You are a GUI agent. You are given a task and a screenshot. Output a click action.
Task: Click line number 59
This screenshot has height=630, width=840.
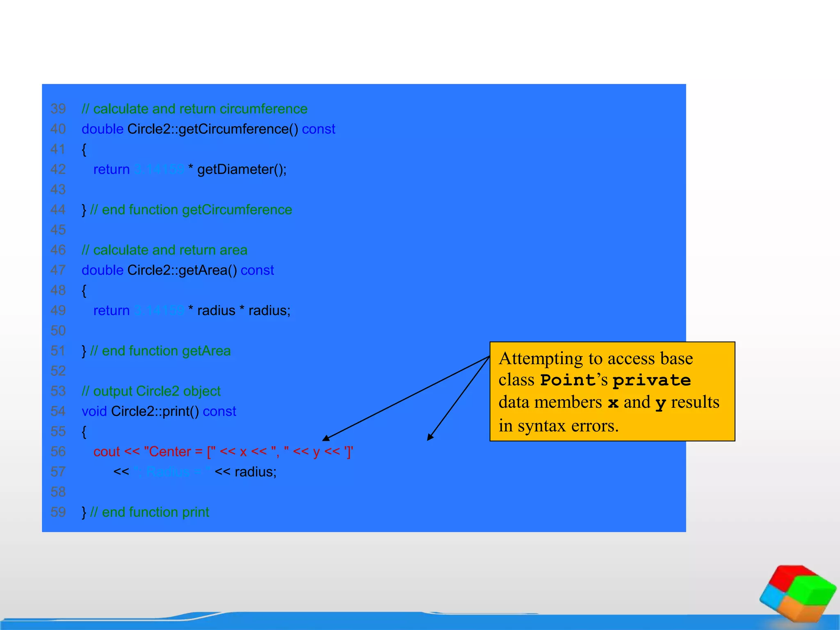click(x=58, y=512)
